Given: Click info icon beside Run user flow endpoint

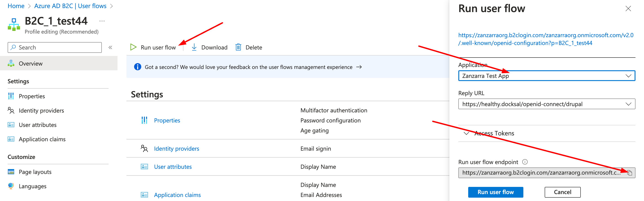Looking at the screenshot, I should coord(525,162).
